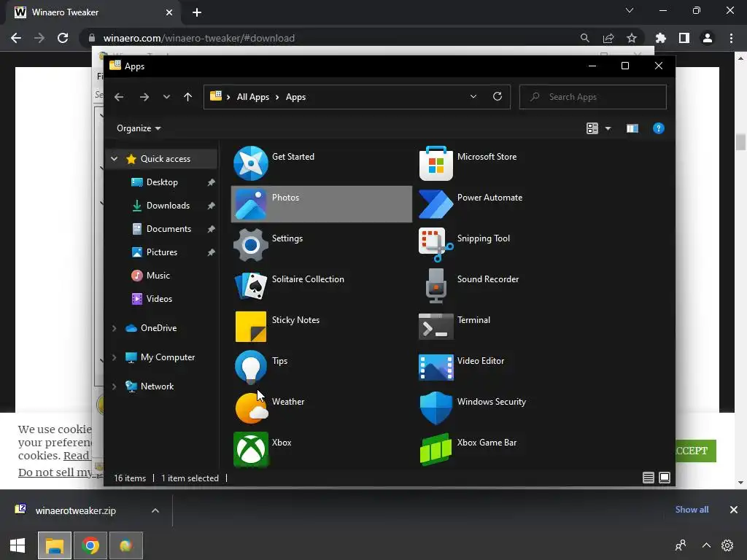747x560 pixels.
Task: Click Apps segment in breadcrumb path
Action: pos(295,97)
